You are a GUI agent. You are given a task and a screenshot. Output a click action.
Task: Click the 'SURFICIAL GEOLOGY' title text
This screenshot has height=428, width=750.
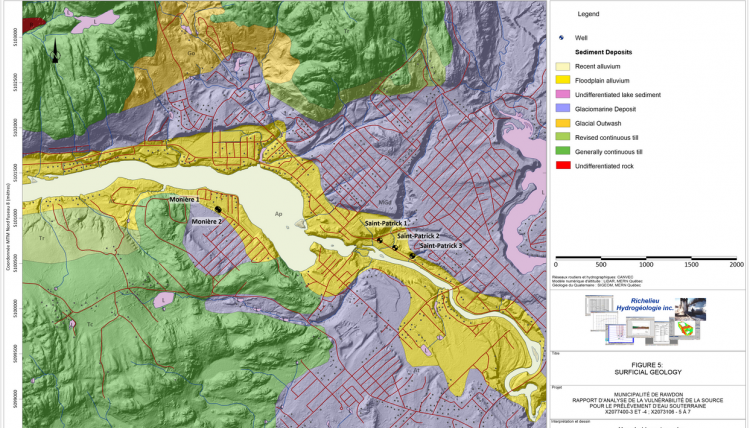point(648,372)
